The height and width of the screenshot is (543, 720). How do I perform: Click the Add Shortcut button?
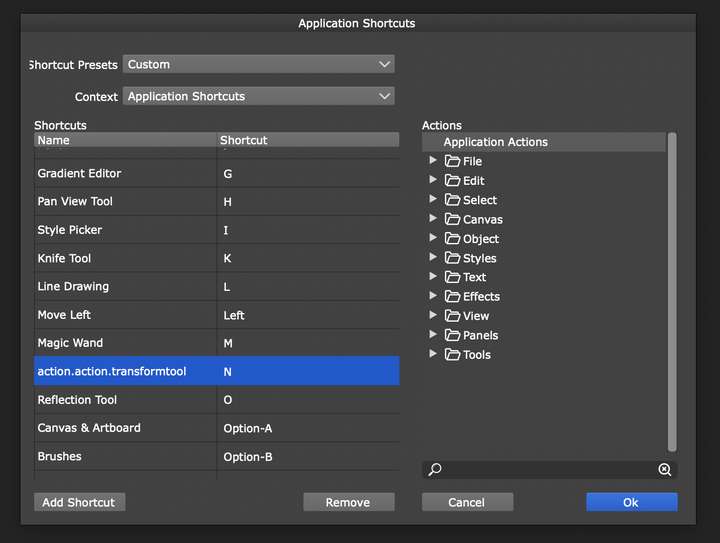coord(79,502)
